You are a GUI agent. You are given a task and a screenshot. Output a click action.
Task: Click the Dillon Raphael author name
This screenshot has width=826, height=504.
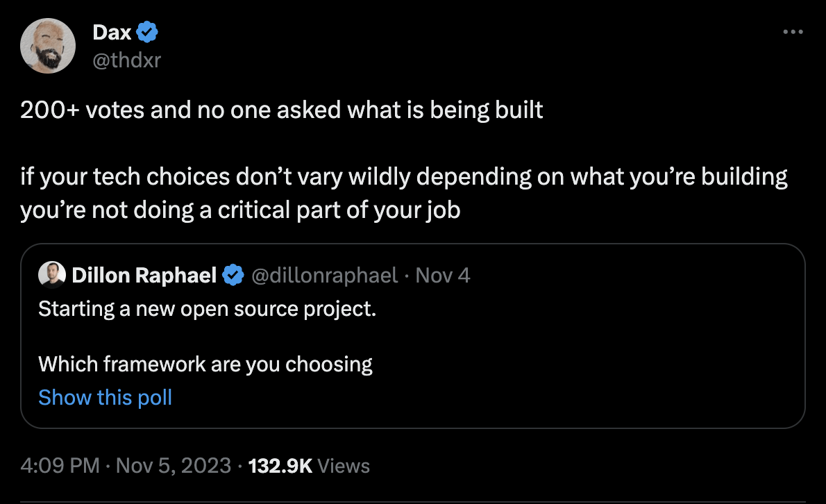(x=144, y=276)
